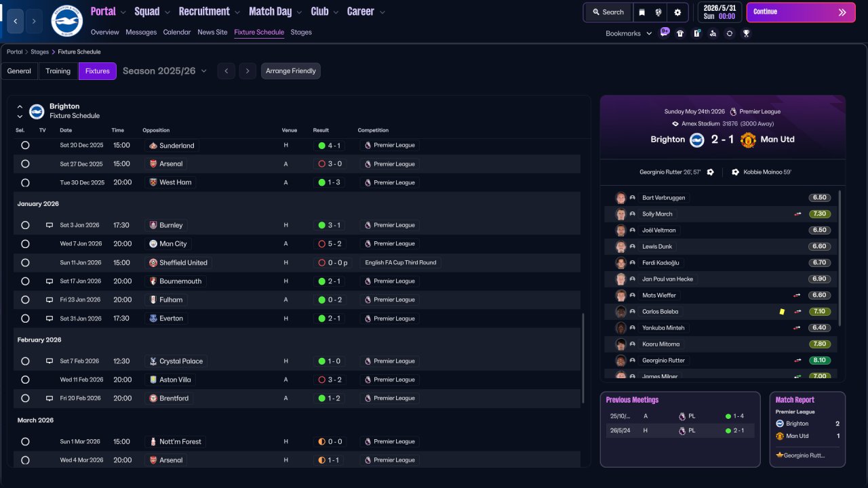Screen dimensions: 868x488
Task: Click the TV icon on the Brentford row
Action: [50, 399]
